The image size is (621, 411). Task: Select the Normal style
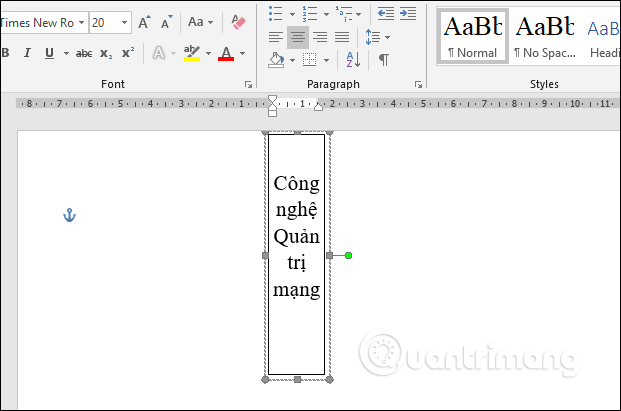[x=472, y=36]
